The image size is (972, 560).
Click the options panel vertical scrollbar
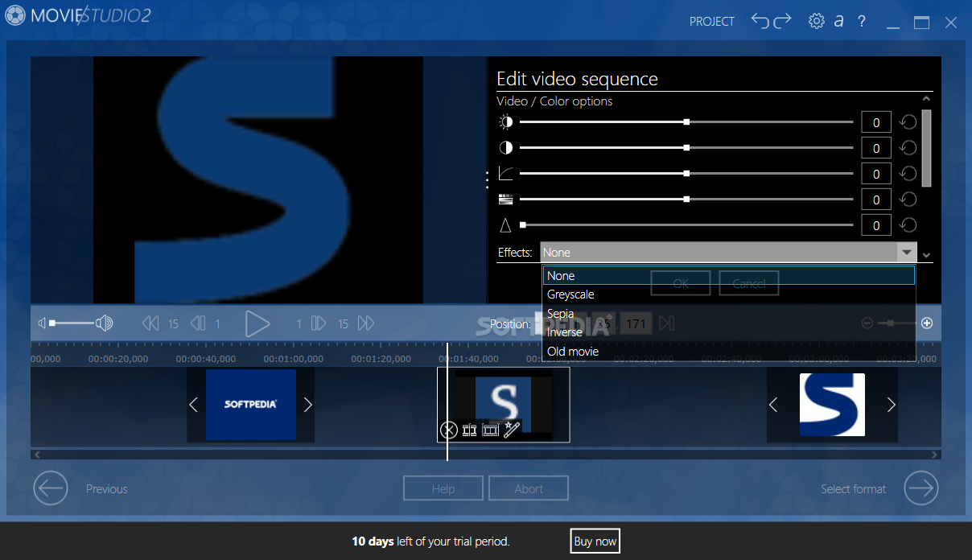pos(926,148)
